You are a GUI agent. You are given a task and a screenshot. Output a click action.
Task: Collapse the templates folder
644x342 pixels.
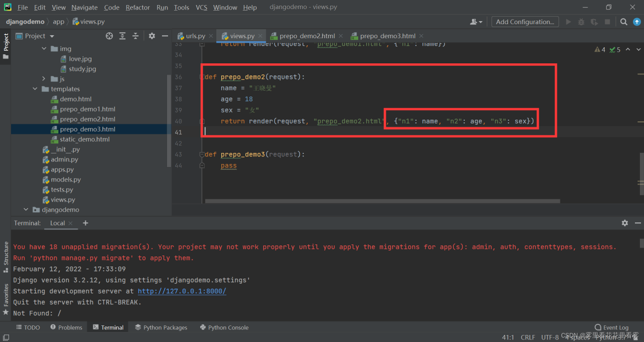(x=35, y=89)
